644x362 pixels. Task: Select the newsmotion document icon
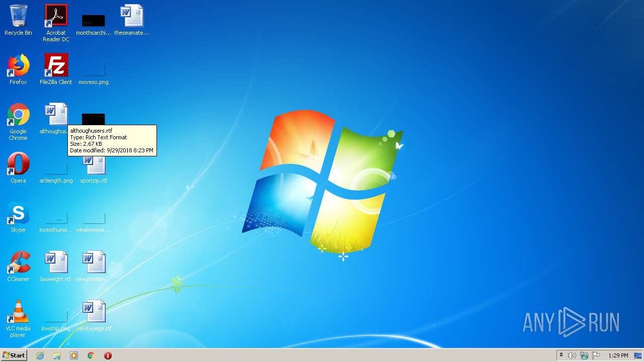(94, 267)
